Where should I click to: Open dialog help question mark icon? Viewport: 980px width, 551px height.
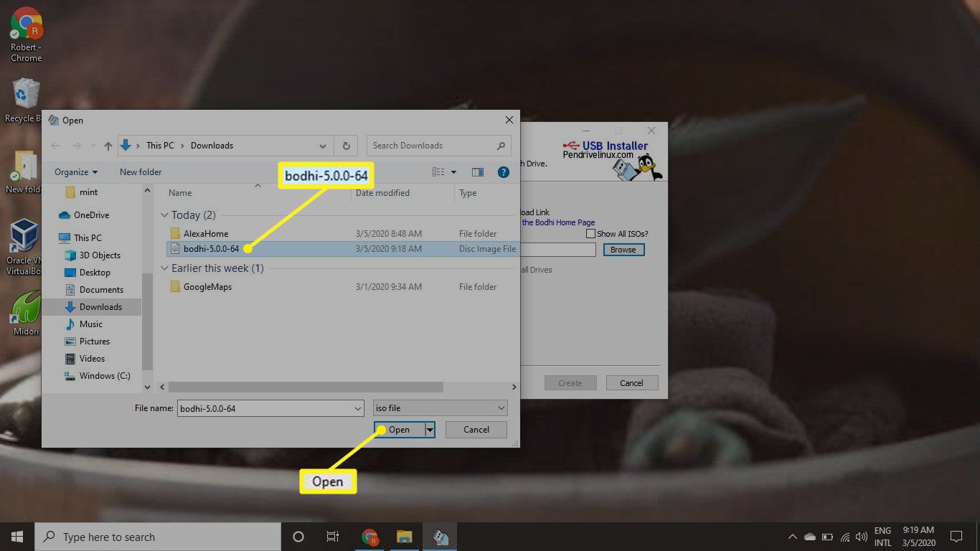(504, 172)
